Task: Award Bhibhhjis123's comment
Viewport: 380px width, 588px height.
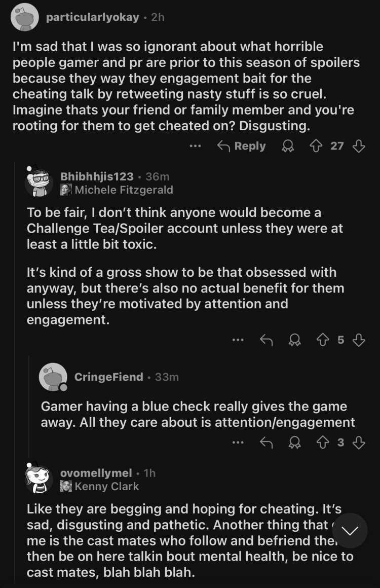Action: click(295, 340)
